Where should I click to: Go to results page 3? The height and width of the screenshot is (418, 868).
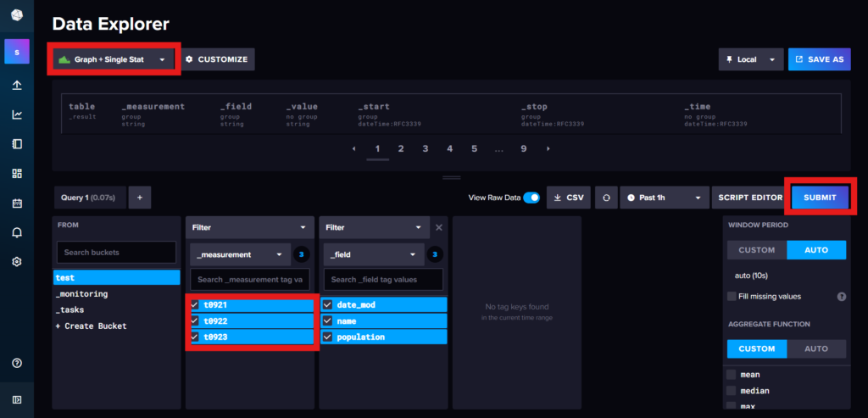[426, 148]
